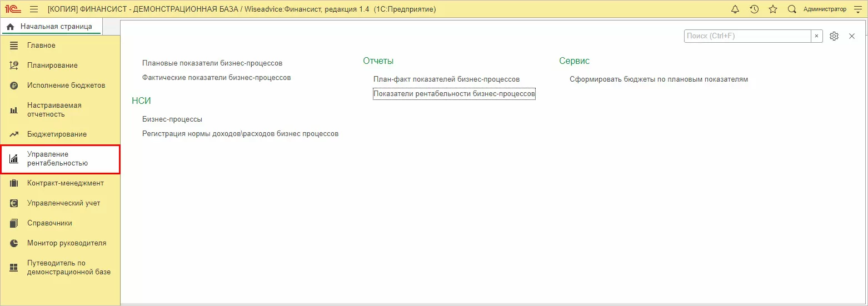Click the Управленческий учет euro icon
868x306 pixels.
(x=14, y=203)
